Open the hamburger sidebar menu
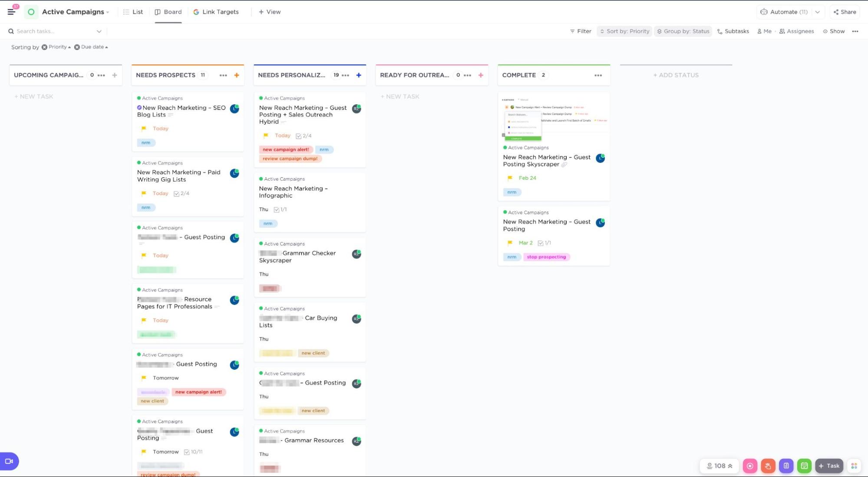Screen dimensions: 868x477 tap(11, 12)
